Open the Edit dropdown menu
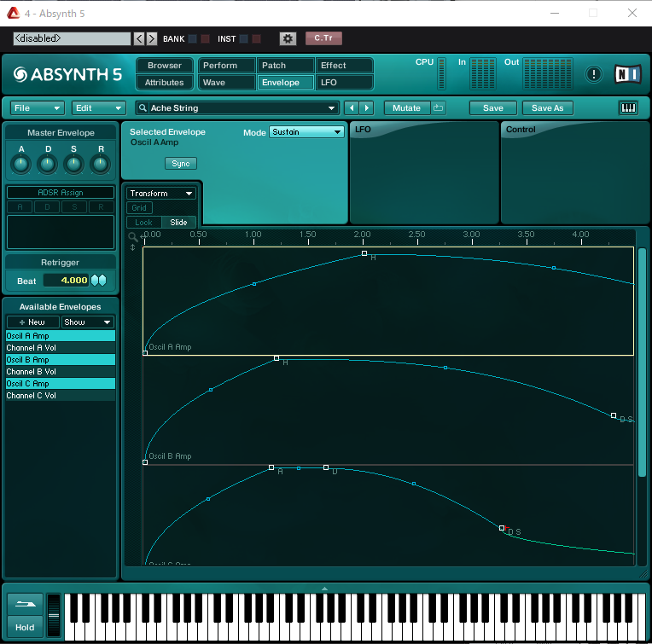Screen dimensions: 652x644 point(98,108)
